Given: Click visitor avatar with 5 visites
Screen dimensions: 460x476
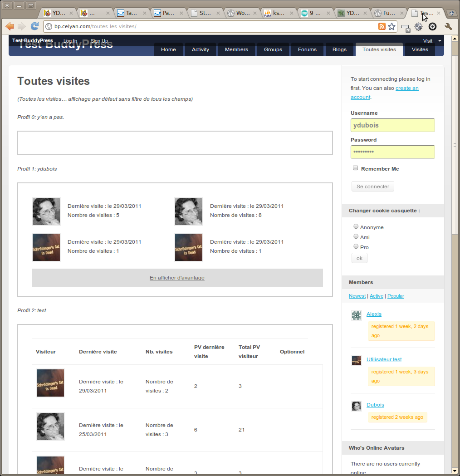Looking at the screenshot, I should (46, 211).
